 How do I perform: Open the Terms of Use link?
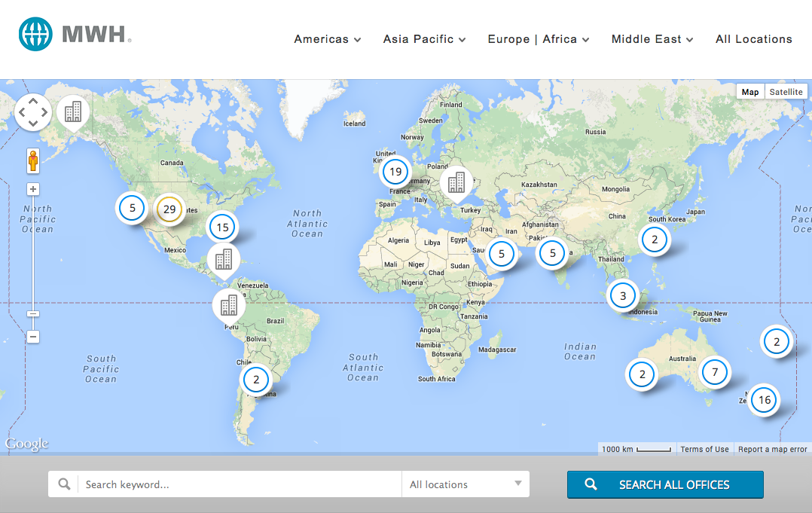tap(704, 449)
